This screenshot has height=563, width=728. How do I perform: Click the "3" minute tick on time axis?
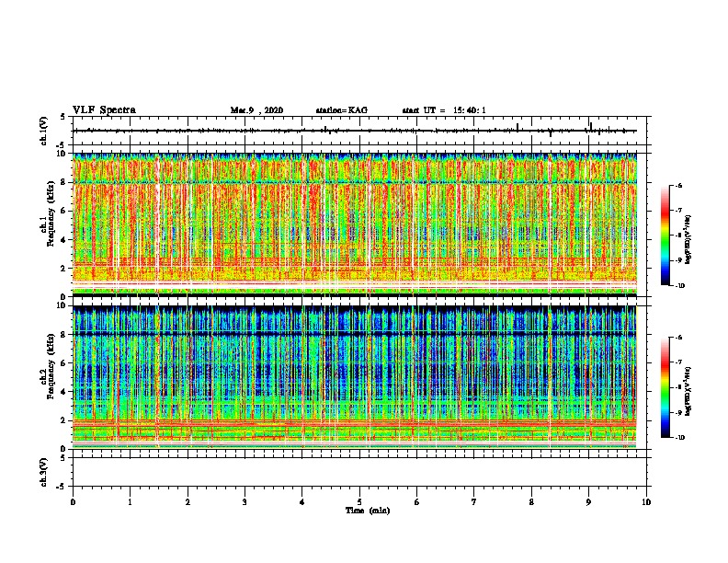tap(245, 502)
